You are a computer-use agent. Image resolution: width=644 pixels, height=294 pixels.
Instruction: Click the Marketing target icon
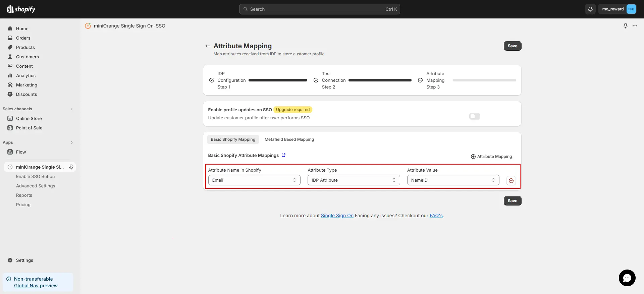(x=10, y=85)
